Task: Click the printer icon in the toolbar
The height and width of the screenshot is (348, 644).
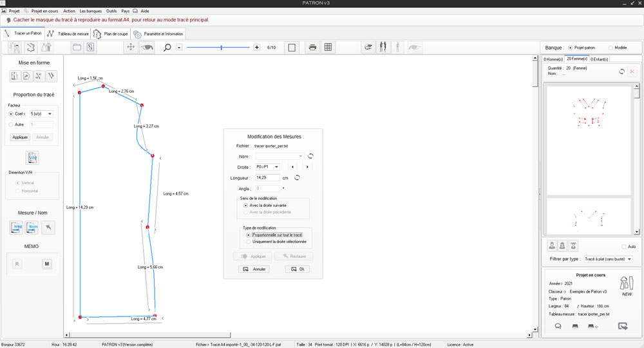Action: click(x=312, y=47)
